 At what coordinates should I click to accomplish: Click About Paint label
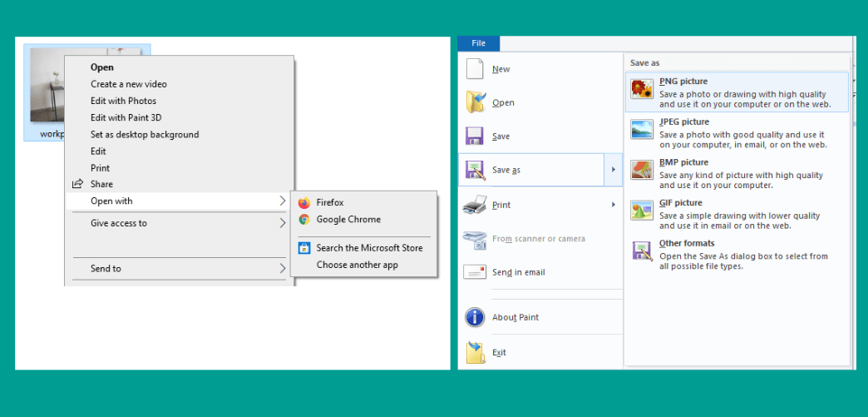515,317
